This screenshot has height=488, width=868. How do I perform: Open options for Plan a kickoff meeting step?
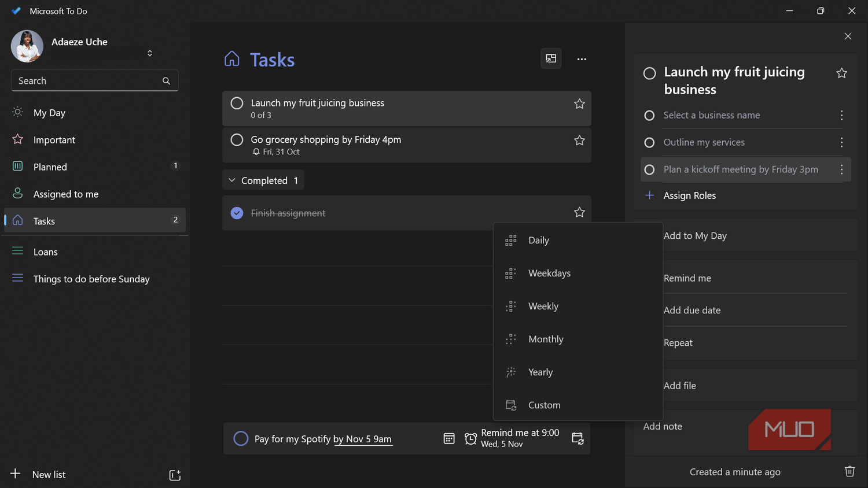(841, 169)
